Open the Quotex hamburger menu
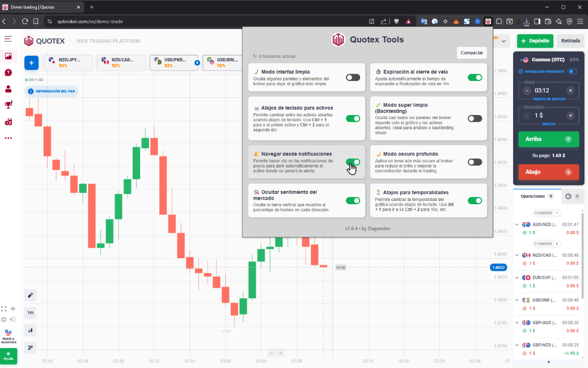Viewport: 588px width, 368px height. pos(8,39)
